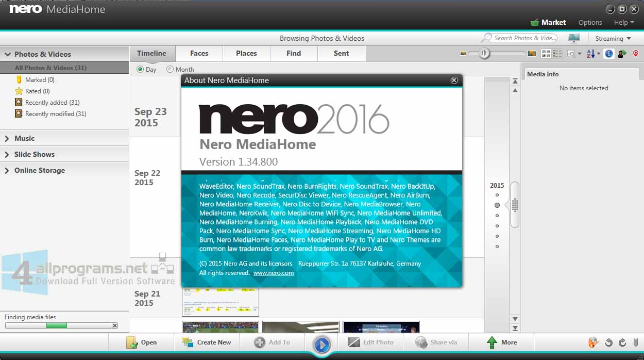
Task: Toggle the Media Info panel icon
Action: click(x=609, y=54)
